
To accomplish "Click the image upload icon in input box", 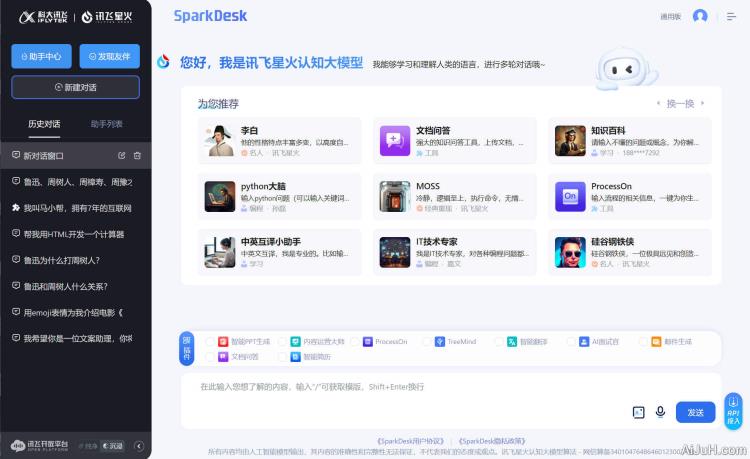I will tap(639, 412).
